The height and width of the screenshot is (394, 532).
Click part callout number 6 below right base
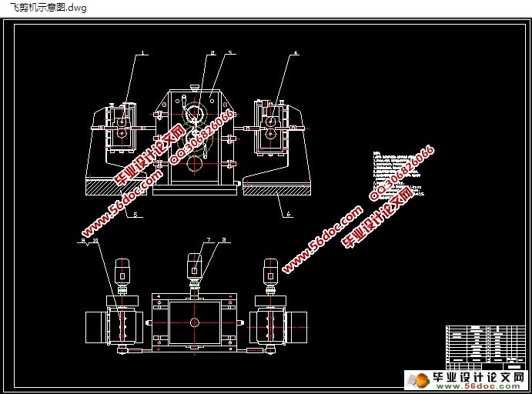click(288, 215)
